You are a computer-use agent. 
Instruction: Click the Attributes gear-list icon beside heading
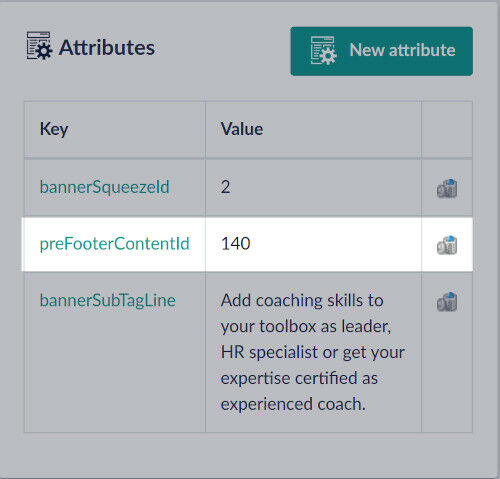(39, 46)
